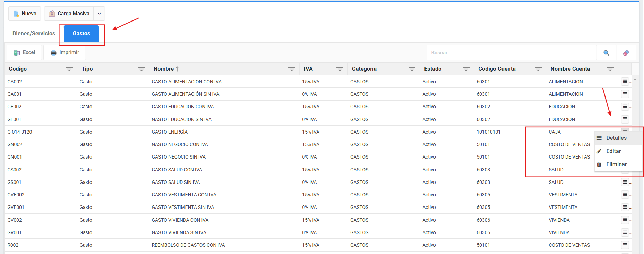The width and height of the screenshot is (644, 254).
Task: Open filter dropdown for IVA column
Action: coord(340,69)
